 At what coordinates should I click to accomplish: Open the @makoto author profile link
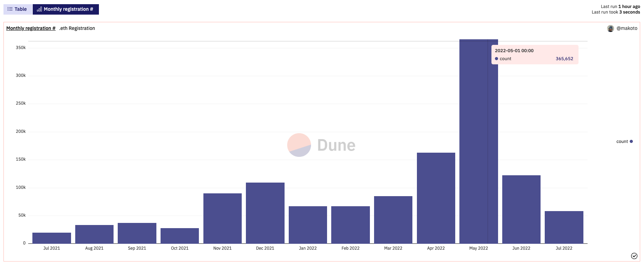pyautogui.click(x=627, y=28)
